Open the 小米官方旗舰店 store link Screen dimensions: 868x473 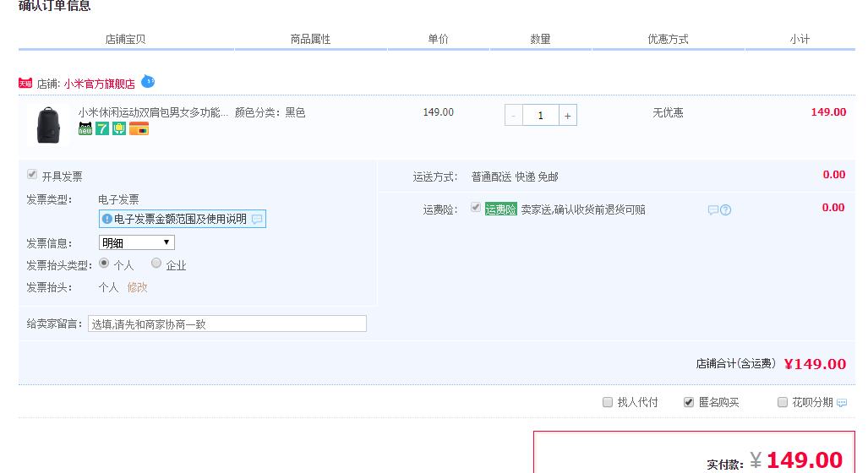point(100,84)
